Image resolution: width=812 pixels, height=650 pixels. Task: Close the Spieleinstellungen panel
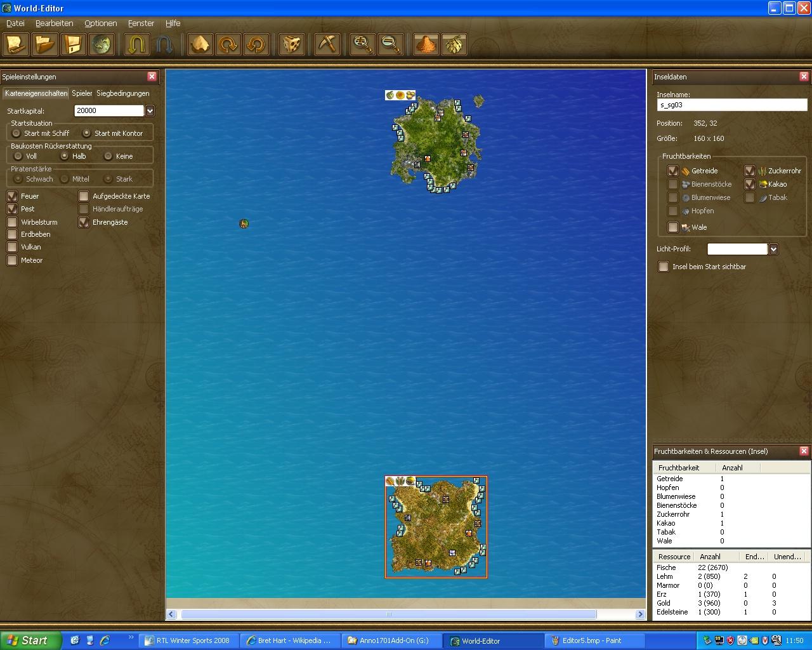coord(152,76)
